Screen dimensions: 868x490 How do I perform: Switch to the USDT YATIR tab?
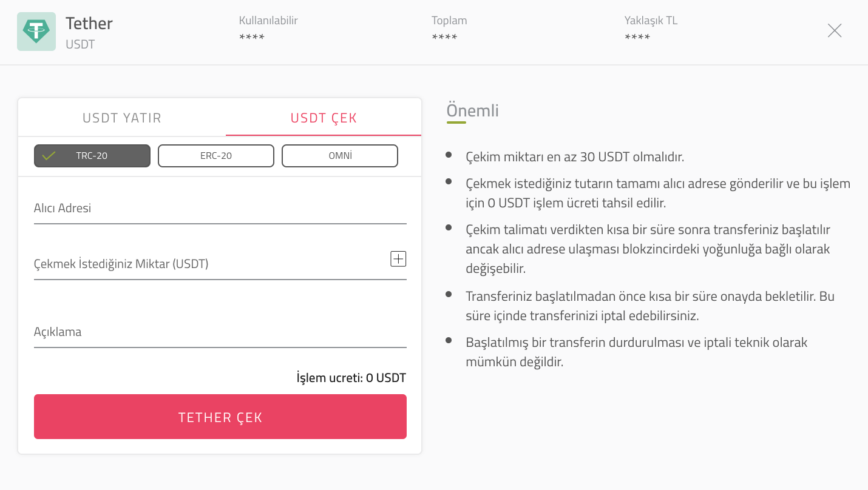coord(122,118)
